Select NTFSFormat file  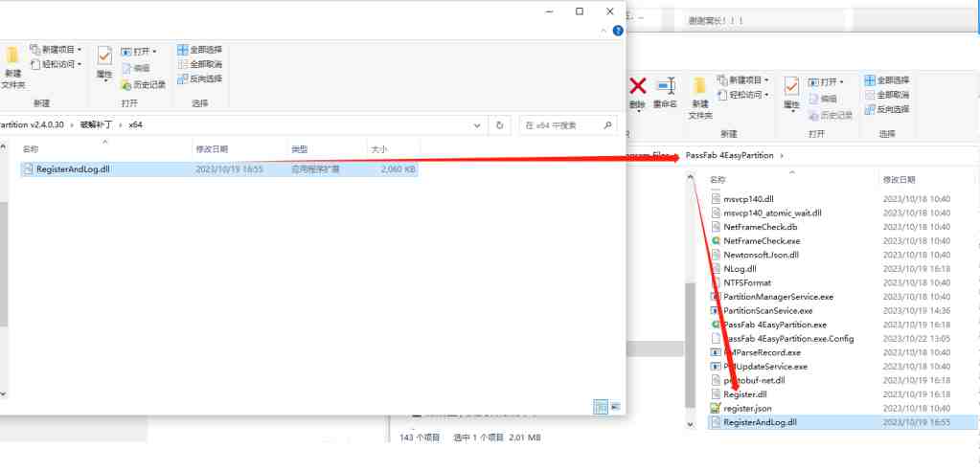(747, 282)
